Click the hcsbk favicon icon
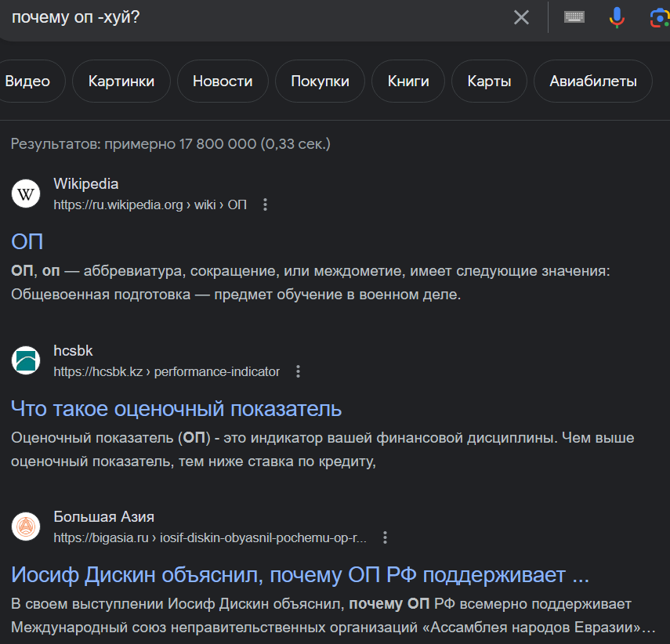Viewport: 670px width, 644px height. coord(26,360)
